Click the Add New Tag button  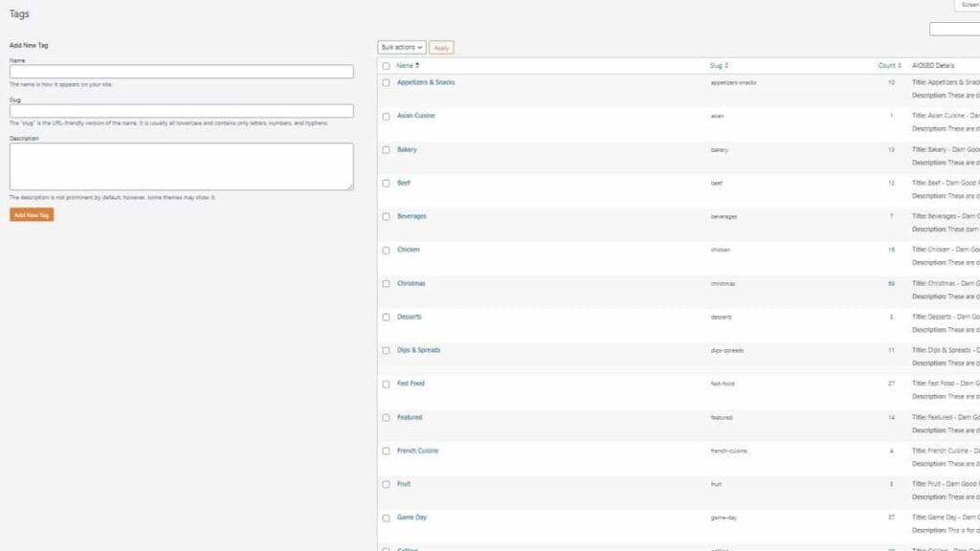(x=32, y=215)
